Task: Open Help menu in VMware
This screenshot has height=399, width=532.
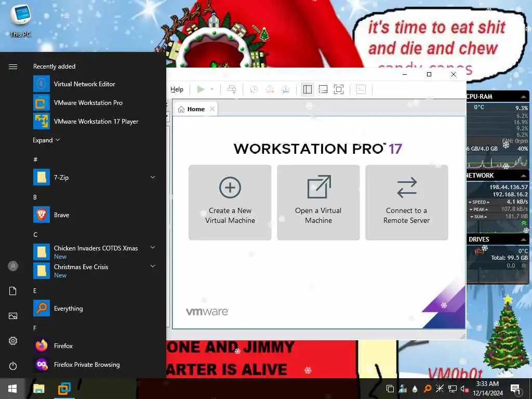Action: [x=177, y=89]
